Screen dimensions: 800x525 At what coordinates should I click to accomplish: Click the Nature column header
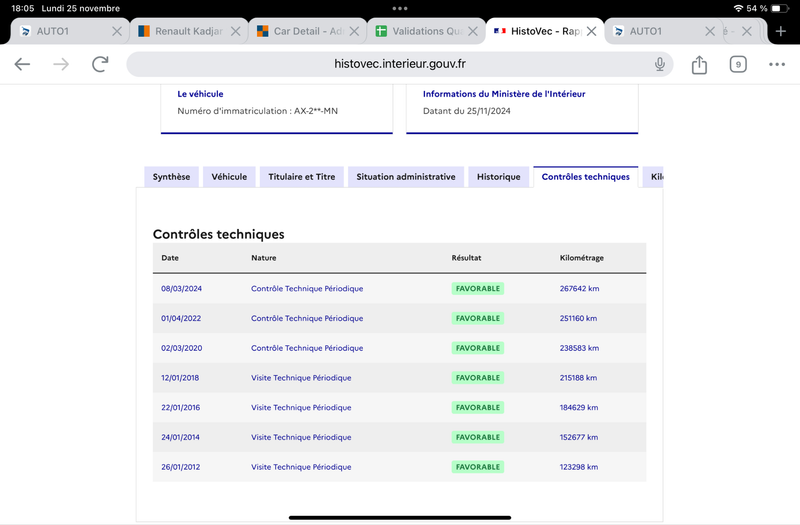[263, 258]
